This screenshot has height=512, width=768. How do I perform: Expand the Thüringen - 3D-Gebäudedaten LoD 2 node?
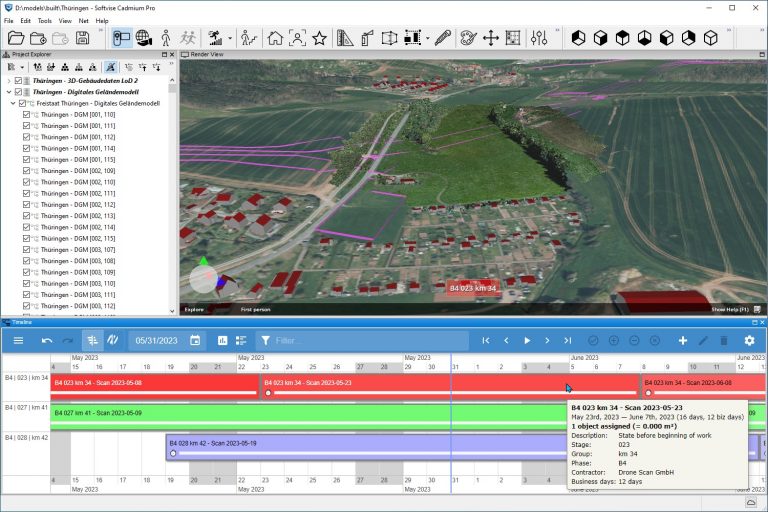9,80
